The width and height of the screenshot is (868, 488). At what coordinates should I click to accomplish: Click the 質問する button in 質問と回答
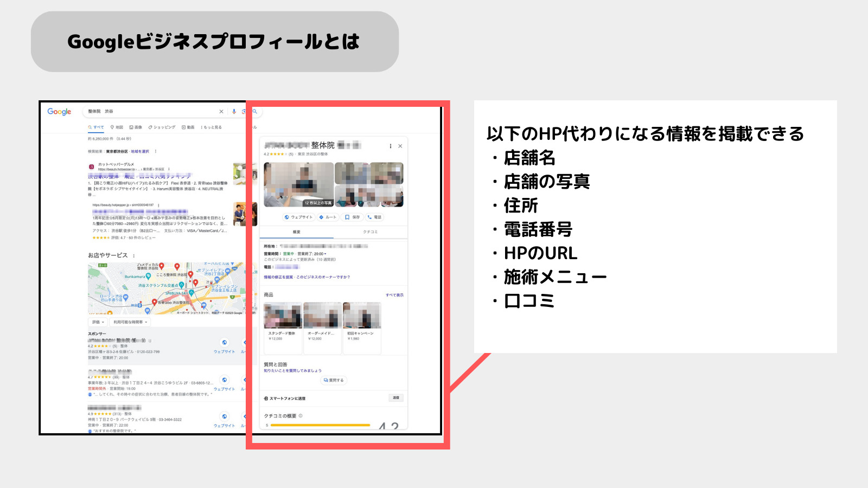333,380
